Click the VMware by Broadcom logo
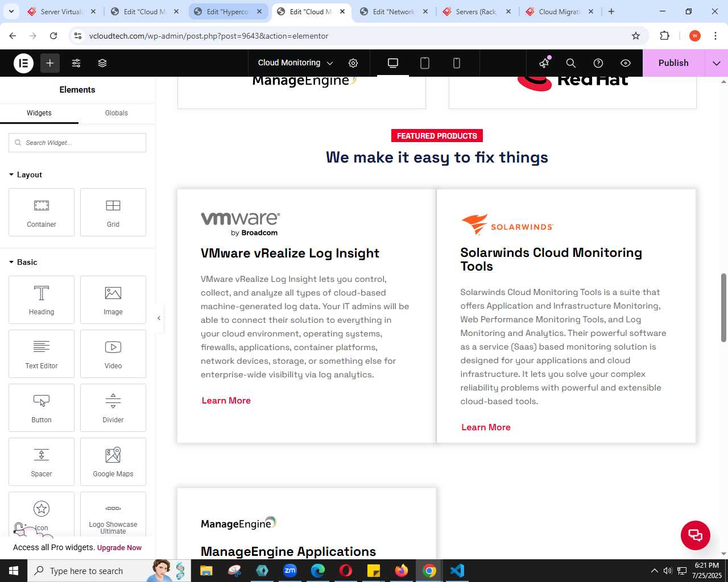Screen dimensions: 728x582 point(241,224)
